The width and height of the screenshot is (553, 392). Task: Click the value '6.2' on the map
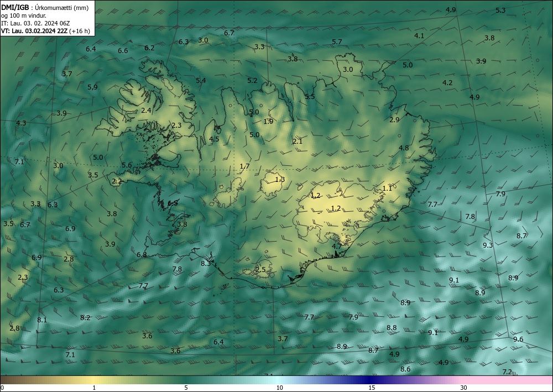149,48
